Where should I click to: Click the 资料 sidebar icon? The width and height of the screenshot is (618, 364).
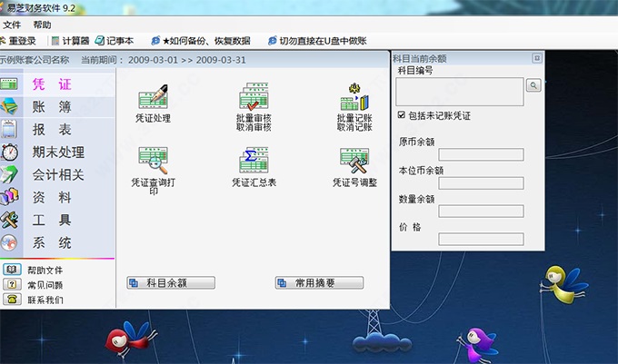pyautogui.click(x=9, y=197)
